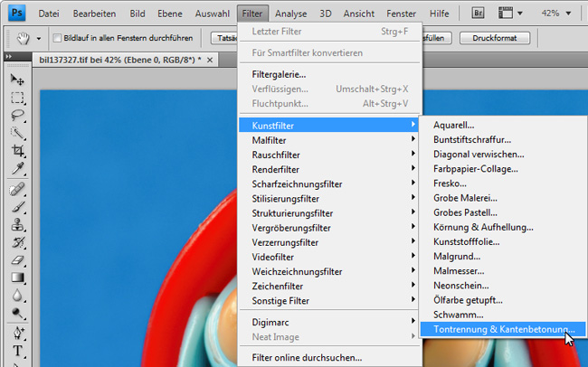Viewport: 588px width, 367px height.
Task: Select the Horizontal Type tool
Action: [x=17, y=352]
